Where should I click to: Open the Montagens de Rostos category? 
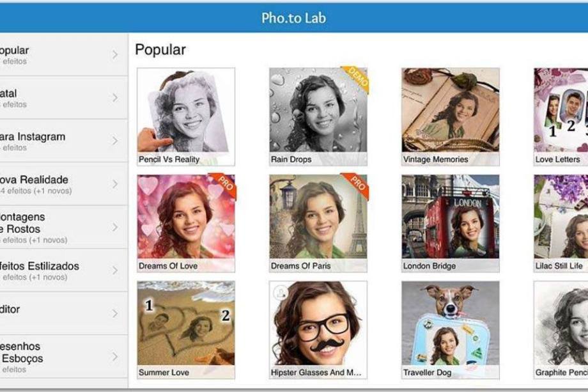click(64, 227)
